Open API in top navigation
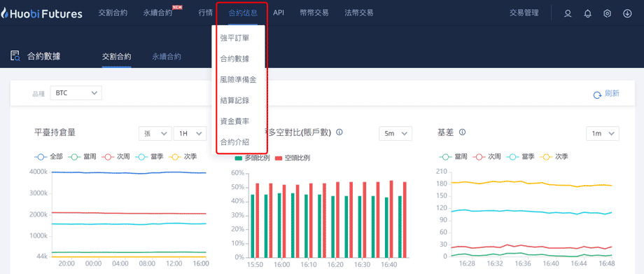This screenshot has width=644, height=274. 279,13
